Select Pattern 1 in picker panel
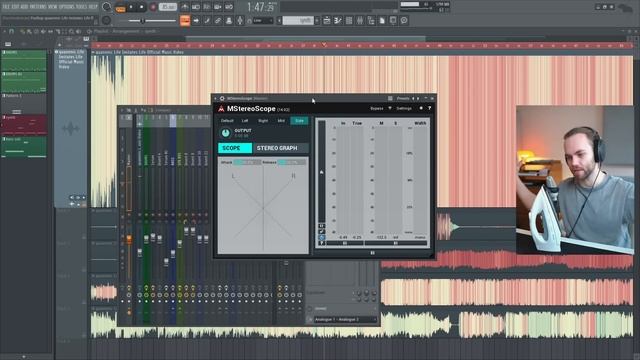The width and height of the screenshot is (640, 360). (x=24, y=103)
